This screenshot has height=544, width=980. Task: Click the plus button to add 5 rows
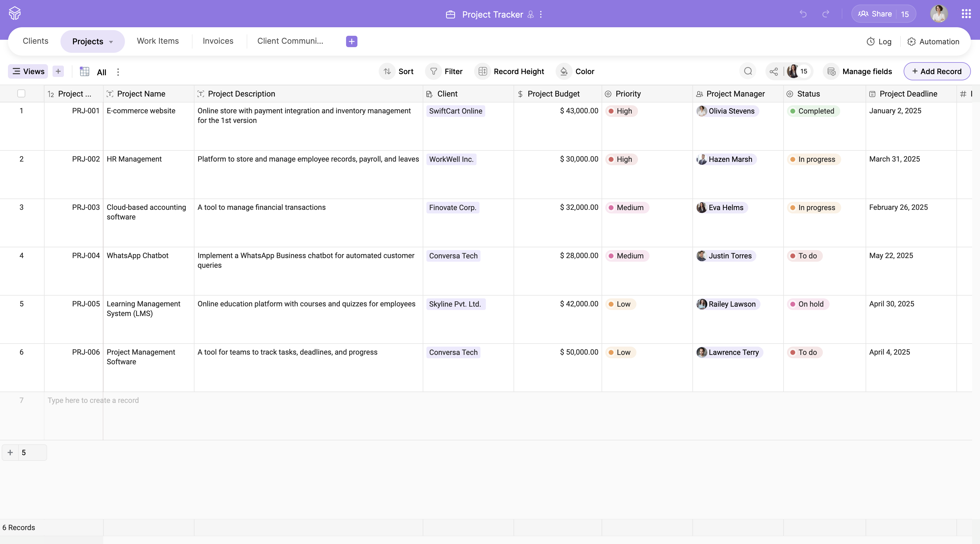pyautogui.click(x=10, y=452)
